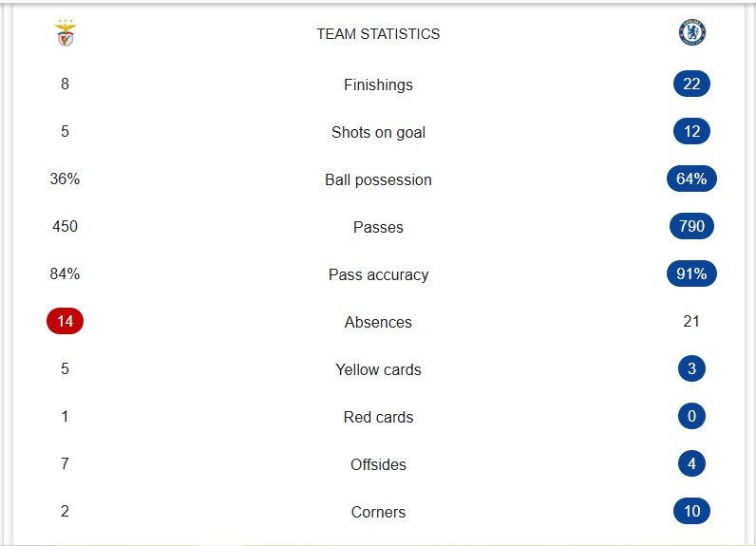Click the Benfica club crest icon
Viewport: 756px width, 546px height.
tap(66, 33)
